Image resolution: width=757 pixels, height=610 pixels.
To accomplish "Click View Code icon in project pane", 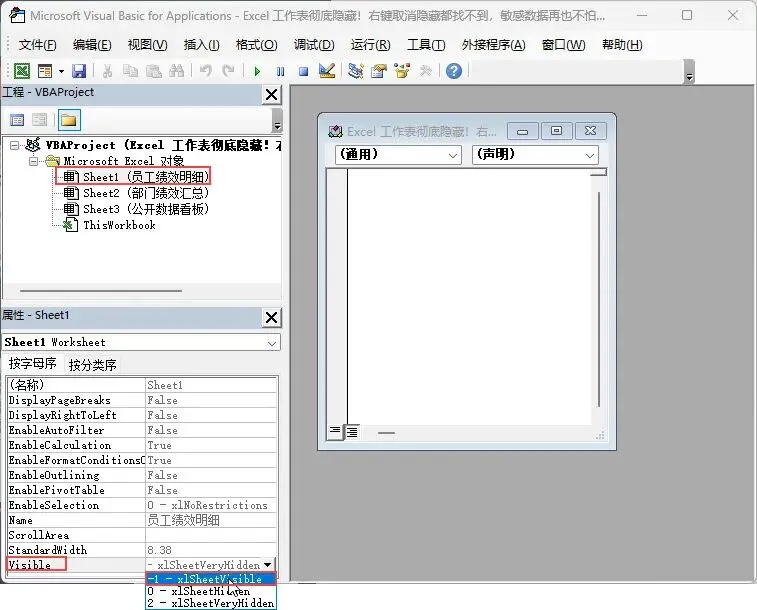I will [x=17, y=120].
